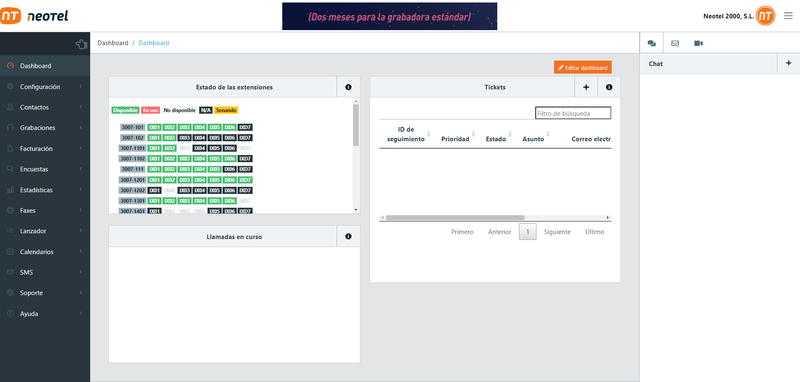
Task: Expand the Ayuda menu chevron
Action: click(81, 314)
